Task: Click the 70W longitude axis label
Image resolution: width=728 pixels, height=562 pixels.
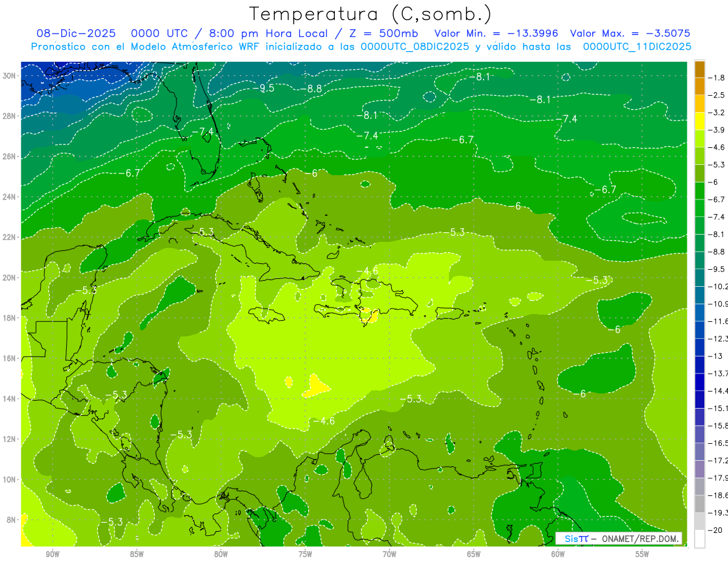Action: (x=389, y=554)
